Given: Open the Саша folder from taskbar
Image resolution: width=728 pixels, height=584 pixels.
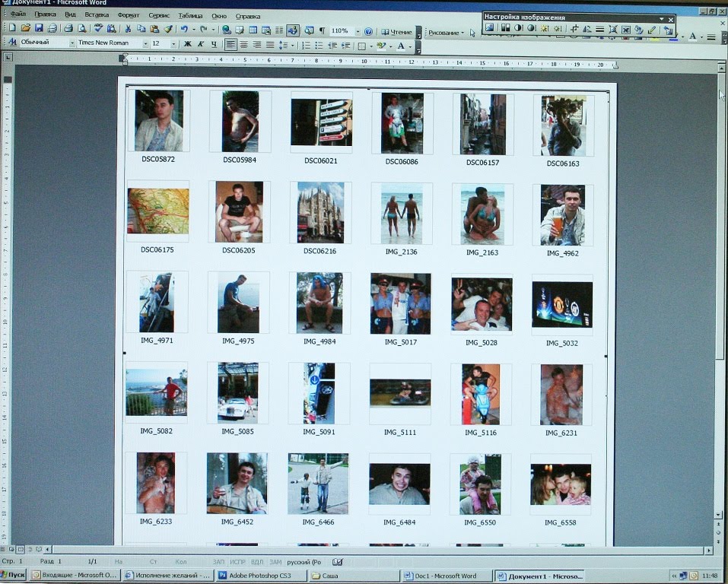Looking at the screenshot, I should pyautogui.click(x=353, y=576).
